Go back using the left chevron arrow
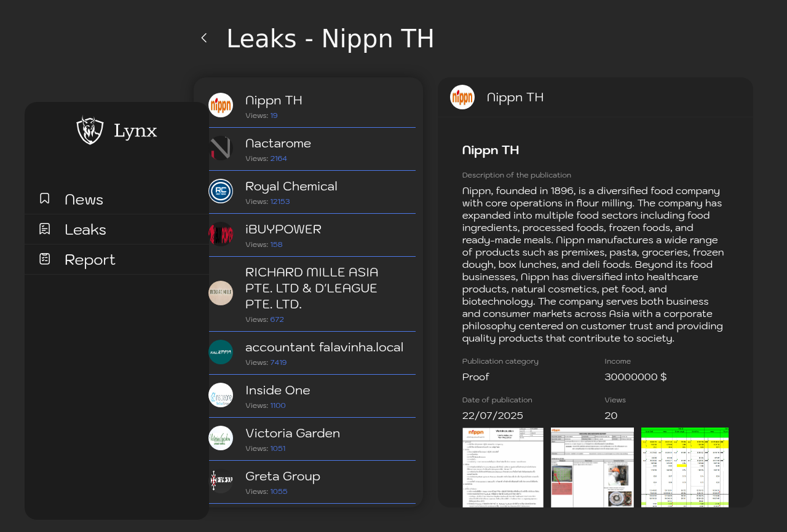 pyautogui.click(x=204, y=38)
